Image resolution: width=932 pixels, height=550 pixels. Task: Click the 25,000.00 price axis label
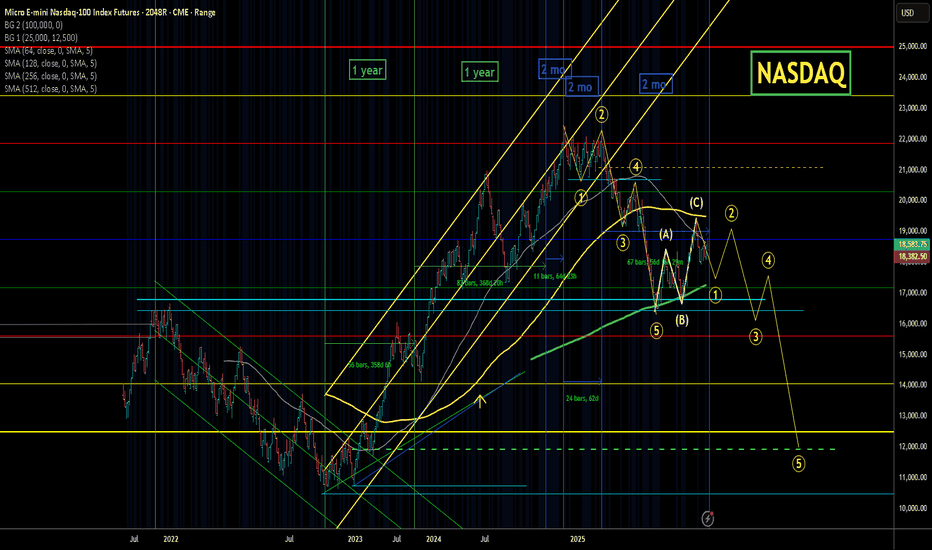click(913, 46)
